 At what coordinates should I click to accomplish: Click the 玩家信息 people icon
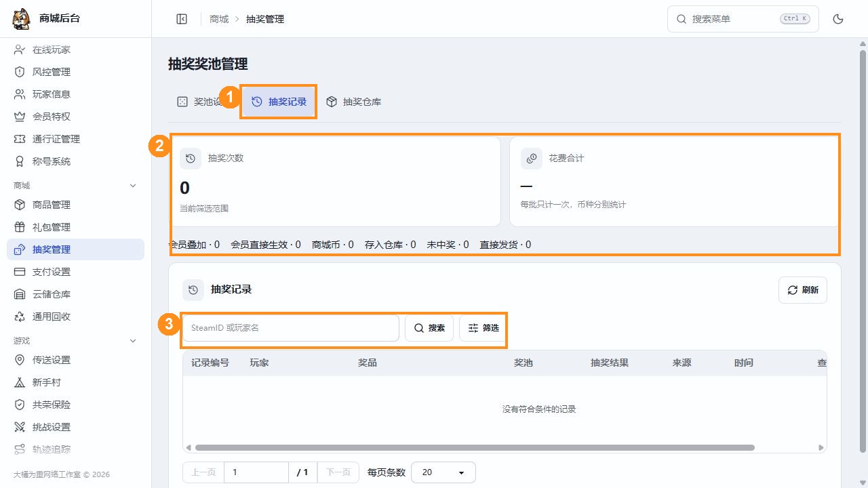[20, 94]
